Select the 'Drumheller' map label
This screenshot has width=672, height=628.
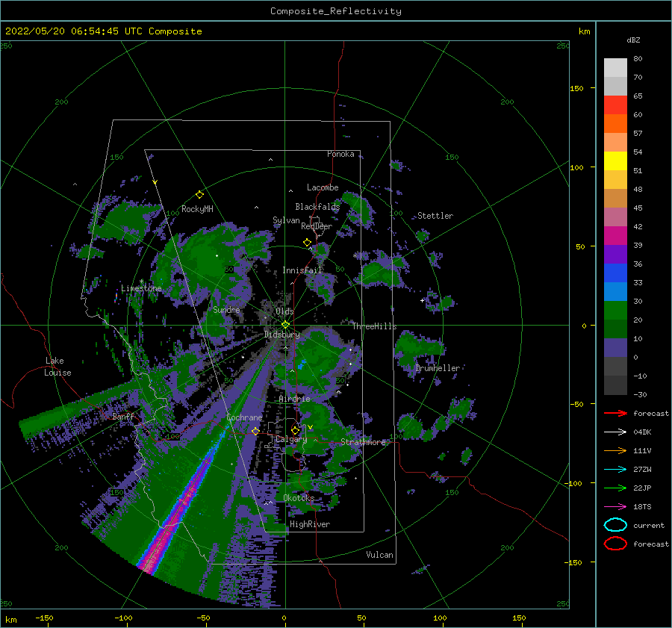(438, 368)
